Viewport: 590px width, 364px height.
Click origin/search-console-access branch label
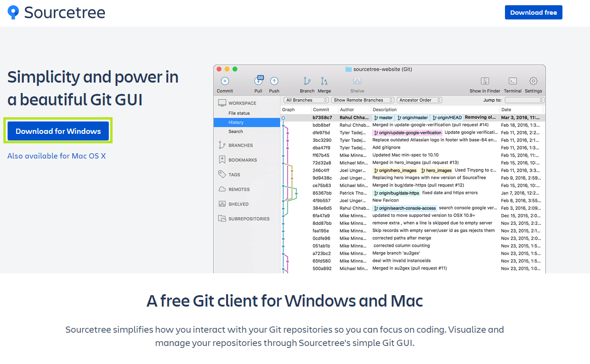[x=405, y=208]
